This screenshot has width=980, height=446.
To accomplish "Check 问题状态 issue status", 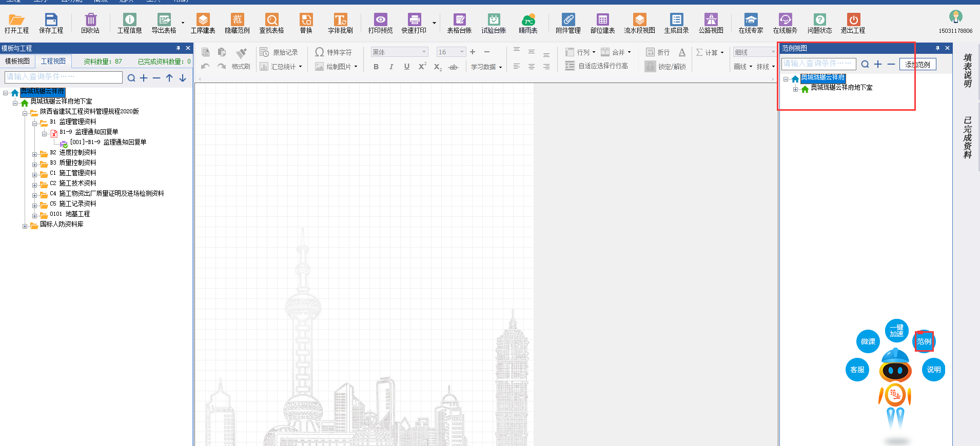I will (x=819, y=24).
